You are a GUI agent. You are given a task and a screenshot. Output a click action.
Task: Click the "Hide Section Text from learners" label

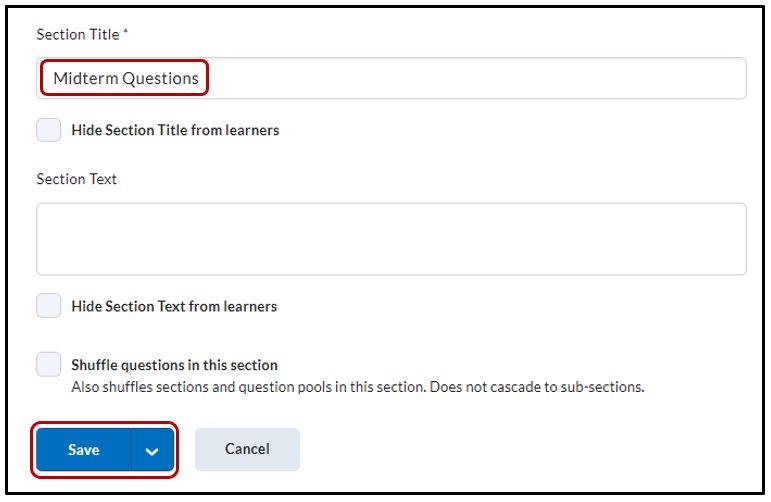pos(174,306)
